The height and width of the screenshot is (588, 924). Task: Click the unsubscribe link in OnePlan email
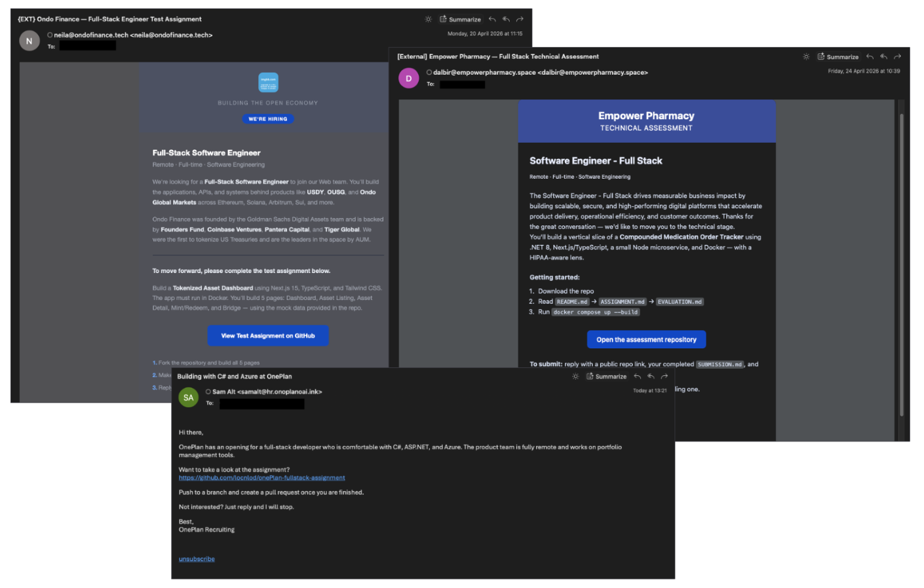197,559
